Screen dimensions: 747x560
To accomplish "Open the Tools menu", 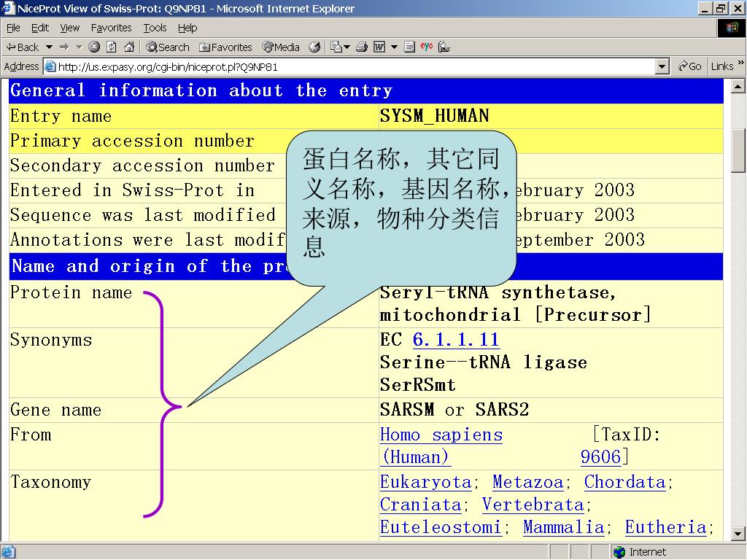I will click(155, 28).
